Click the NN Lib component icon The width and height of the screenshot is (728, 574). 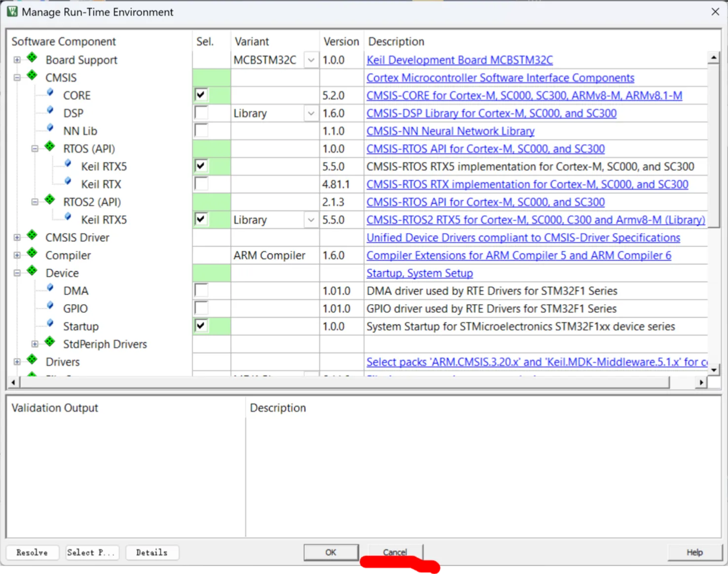point(50,128)
